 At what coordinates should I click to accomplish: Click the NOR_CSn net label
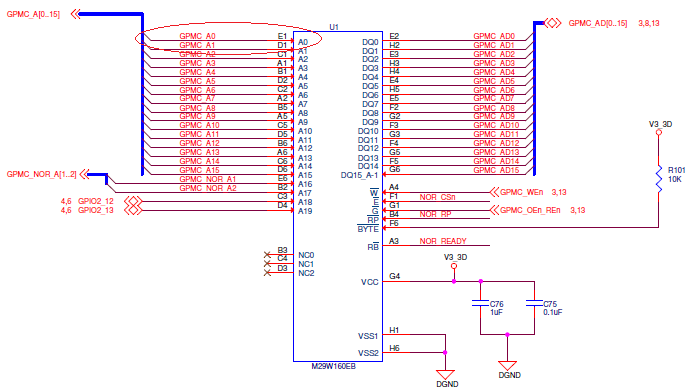pyautogui.click(x=437, y=197)
